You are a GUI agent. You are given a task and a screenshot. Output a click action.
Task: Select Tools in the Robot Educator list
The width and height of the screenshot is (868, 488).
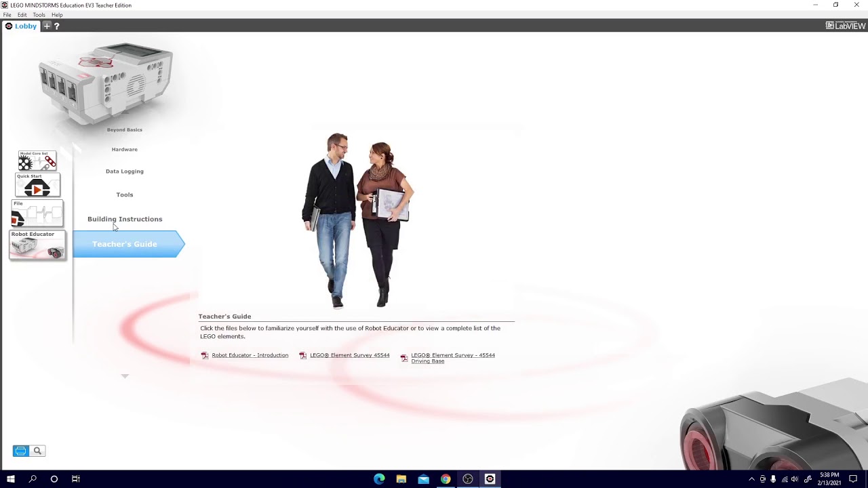point(125,195)
